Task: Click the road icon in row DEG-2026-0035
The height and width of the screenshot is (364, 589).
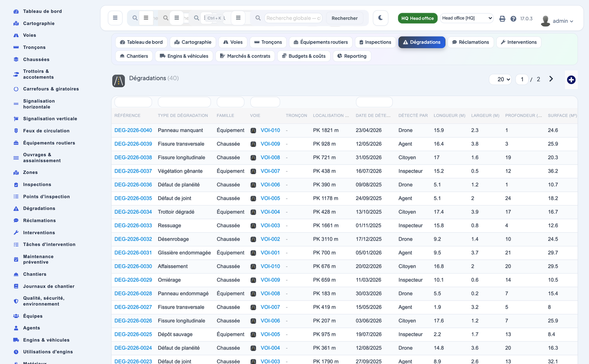Action: click(253, 199)
